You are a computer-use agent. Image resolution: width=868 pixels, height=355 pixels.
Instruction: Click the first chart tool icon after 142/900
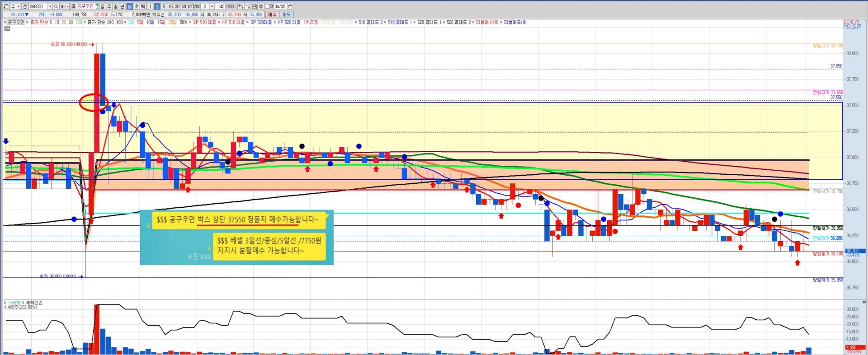[241, 6]
